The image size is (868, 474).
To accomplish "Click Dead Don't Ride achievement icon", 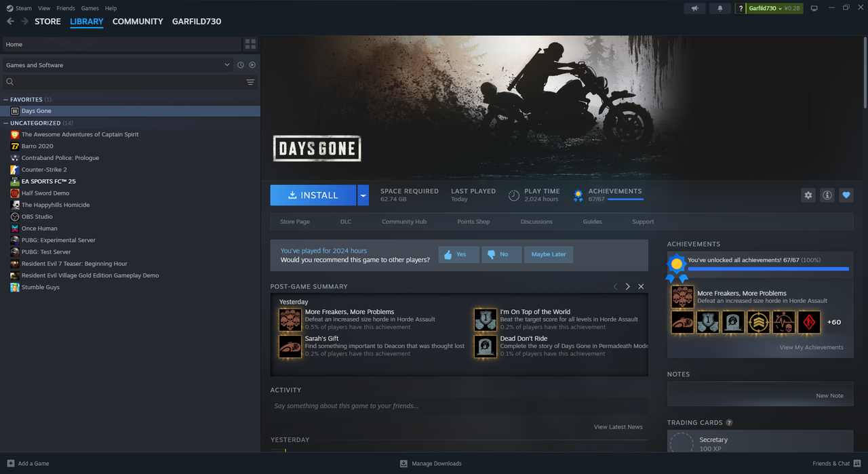I will coord(486,346).
